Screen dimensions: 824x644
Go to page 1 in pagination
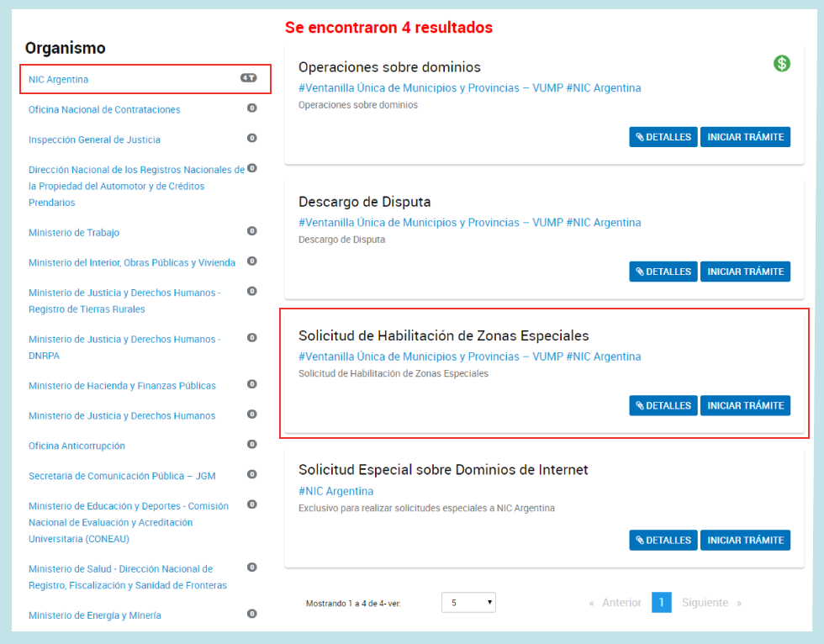pos(661,603)
